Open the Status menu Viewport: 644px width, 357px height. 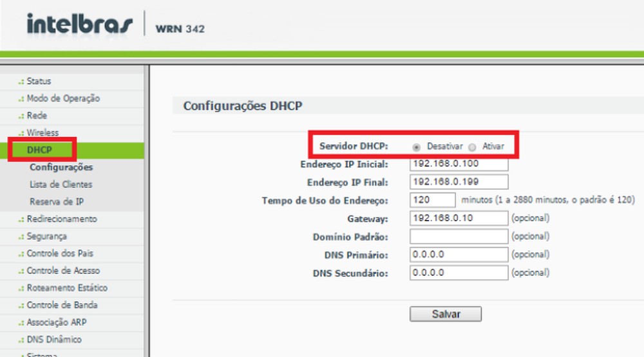pyautogui.click(x=39, y=81)
